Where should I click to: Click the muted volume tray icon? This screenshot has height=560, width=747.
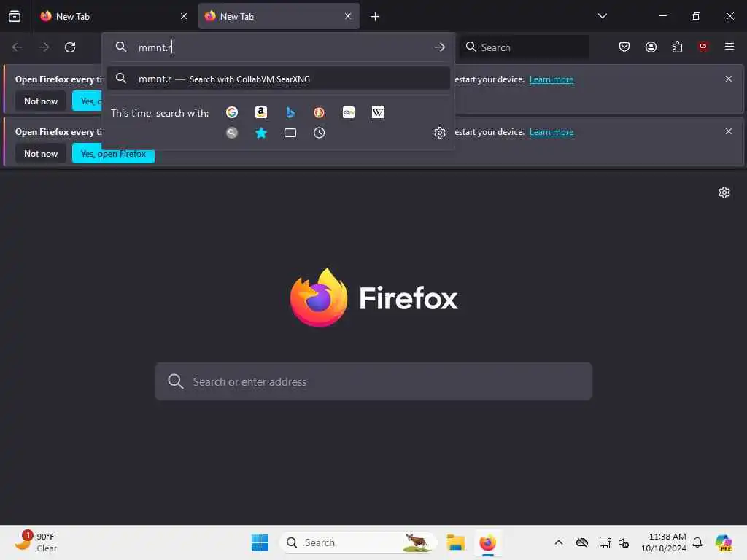coord(624,542)
